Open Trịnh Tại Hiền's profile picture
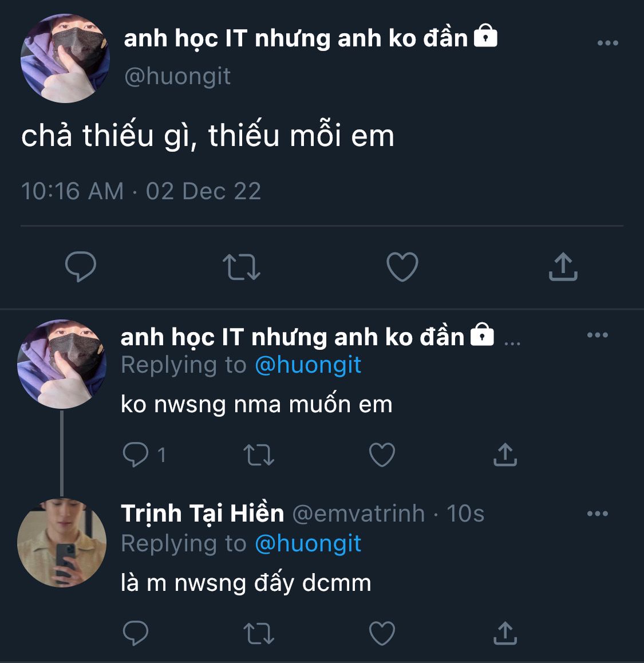Image resolution: width=644 pixels, height=663 pixels. [x=62, y=543]
